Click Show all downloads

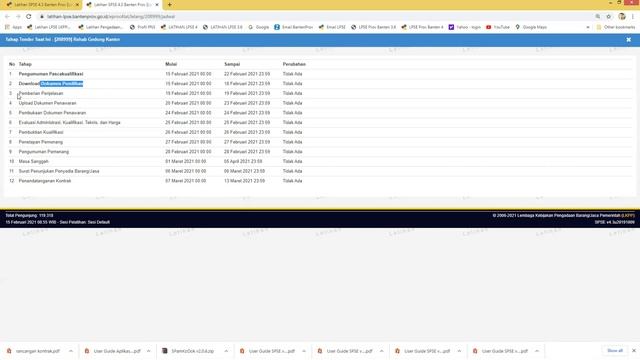tap(615, 351)
